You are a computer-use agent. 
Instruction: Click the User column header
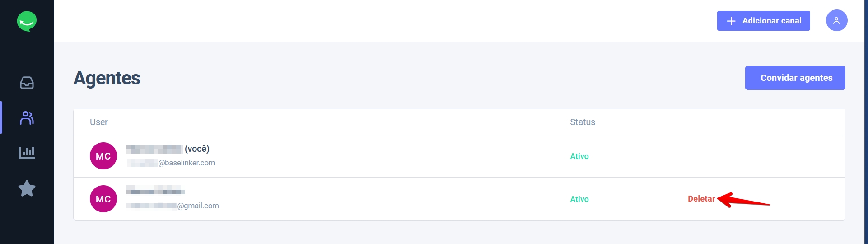pos(99,122)
